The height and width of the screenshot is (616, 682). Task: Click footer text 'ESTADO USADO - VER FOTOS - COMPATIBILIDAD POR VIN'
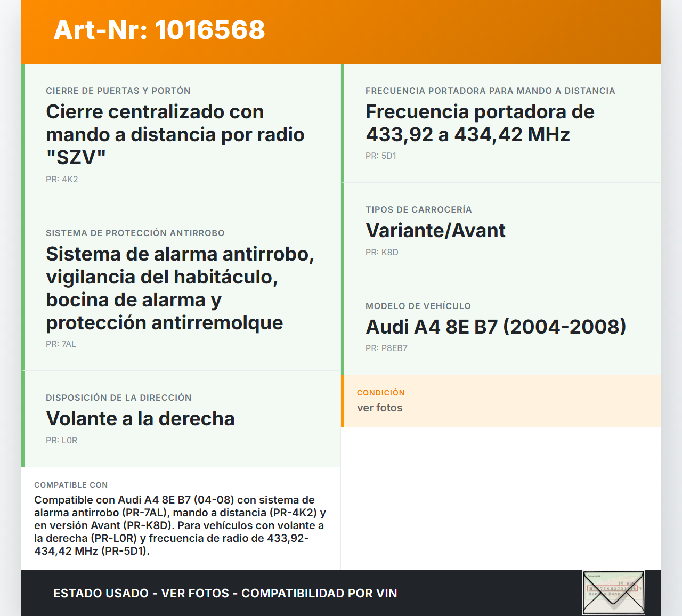pyautogui.click(x=225, y=593)
